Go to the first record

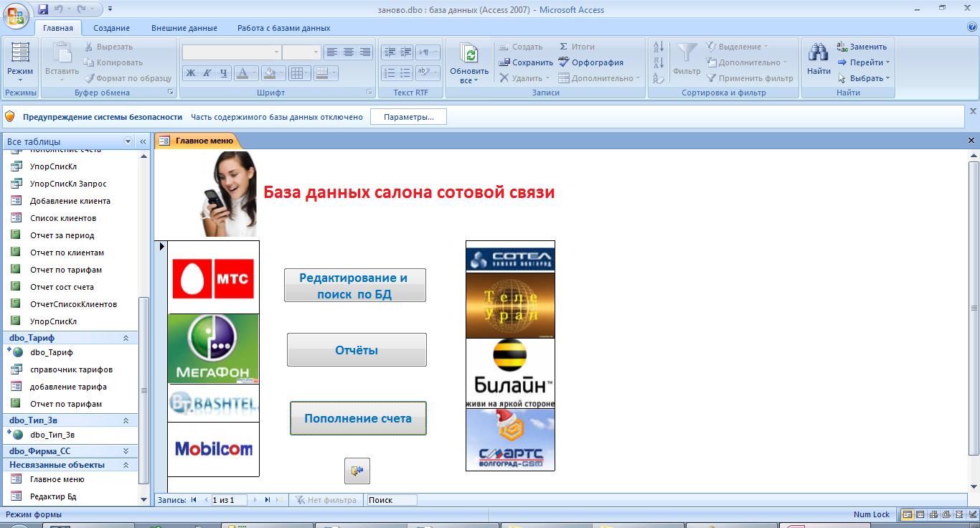(194, 500)
